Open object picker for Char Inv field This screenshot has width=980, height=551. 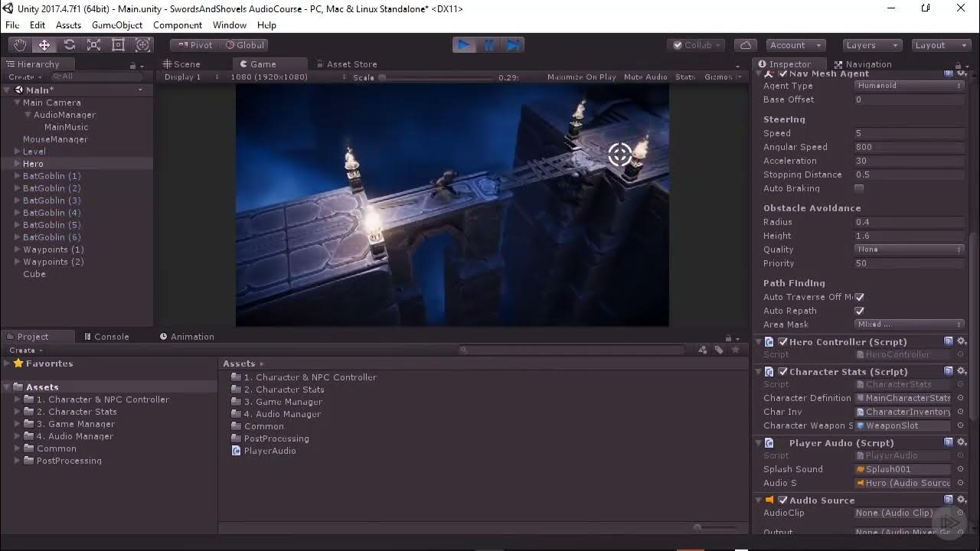(x=960, y=412)
